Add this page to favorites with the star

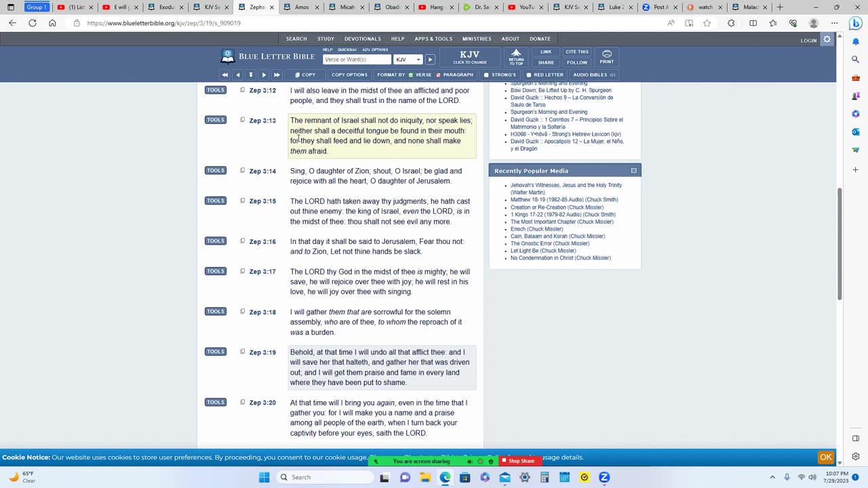[x=707, y=23]
